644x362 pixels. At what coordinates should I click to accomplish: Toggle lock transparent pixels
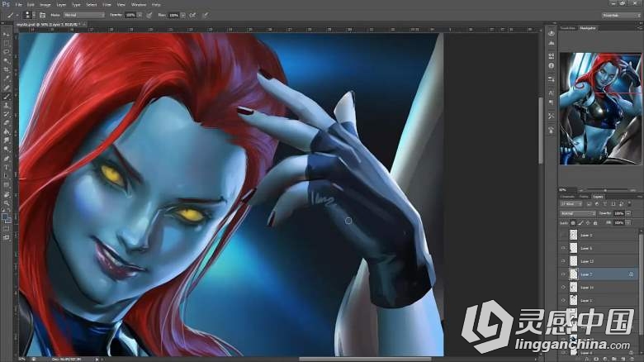coord(573,222)
